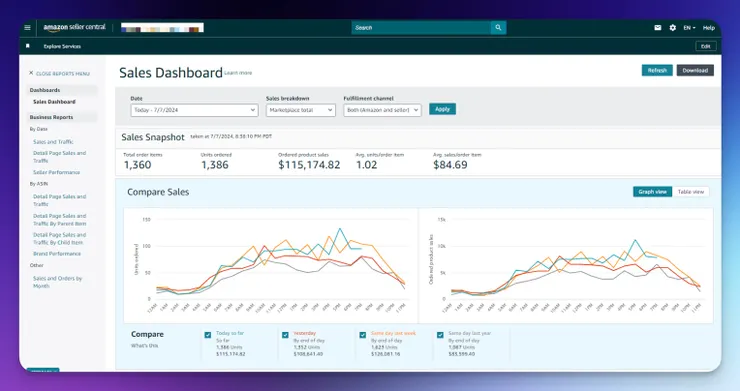
Task: Click the Avg. units/order item value 1.02
Action: click(x=367, y=165)
